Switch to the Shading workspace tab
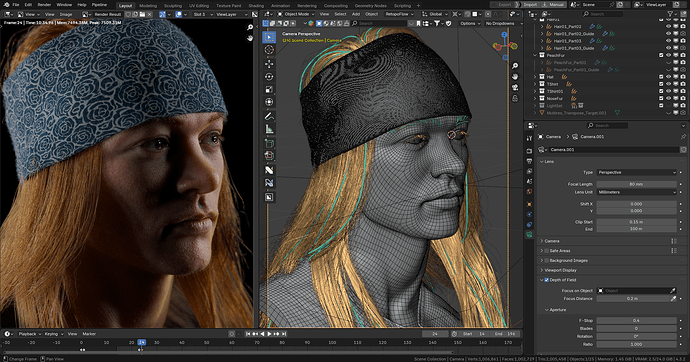This screenshot has width=690, height=362. click(x=256, y=6)
